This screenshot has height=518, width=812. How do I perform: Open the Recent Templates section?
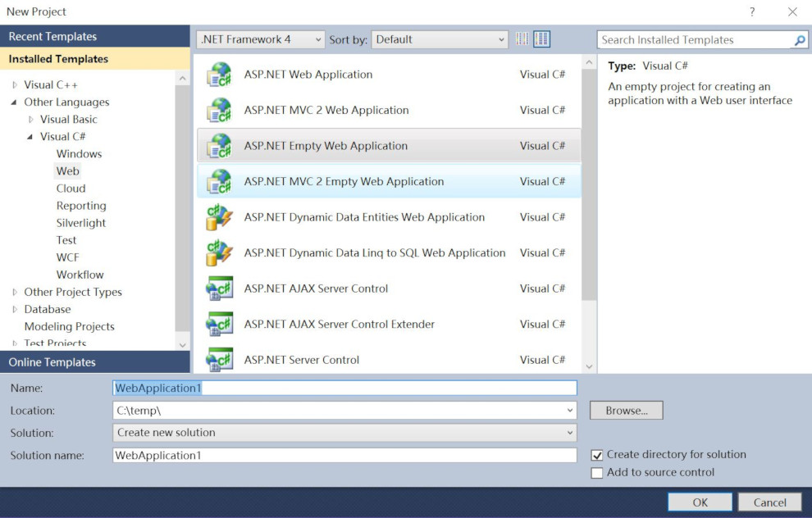52,36
